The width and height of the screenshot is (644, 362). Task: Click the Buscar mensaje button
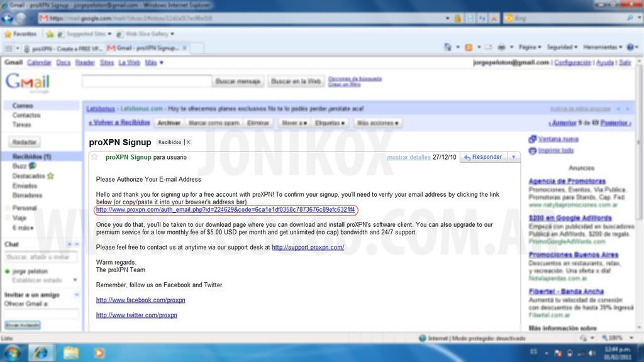[x=238, y=82]
